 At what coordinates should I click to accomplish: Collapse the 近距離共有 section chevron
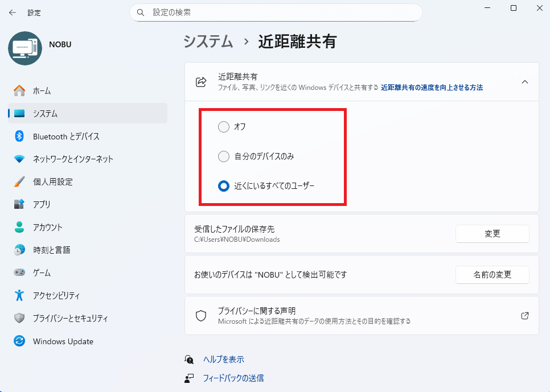pos(524,81)
